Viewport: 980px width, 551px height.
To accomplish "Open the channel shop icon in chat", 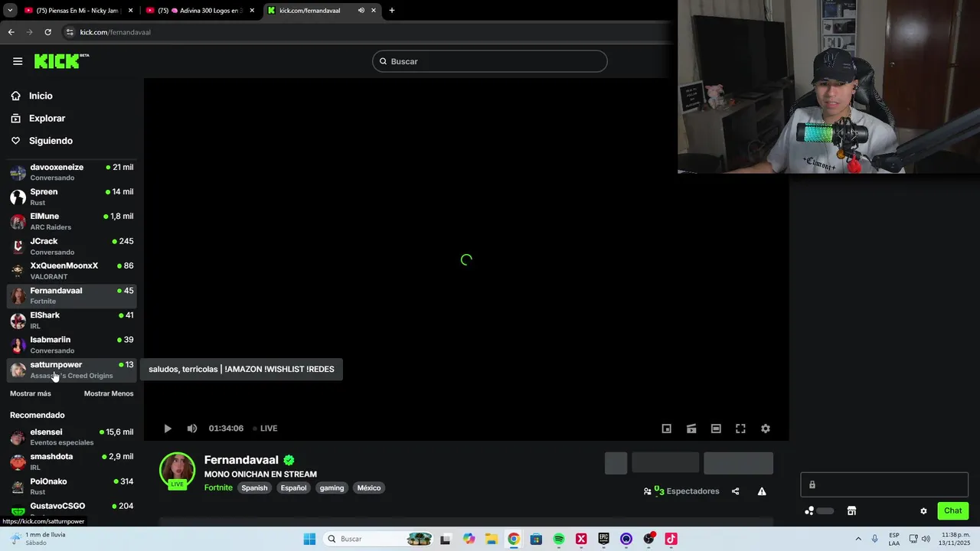I will tap(851, 511).
